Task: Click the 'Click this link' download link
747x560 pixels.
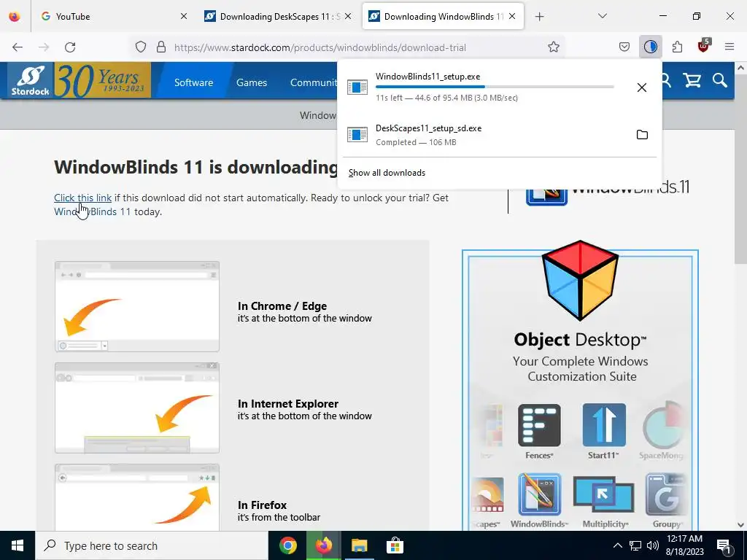Action: point(83,198)
